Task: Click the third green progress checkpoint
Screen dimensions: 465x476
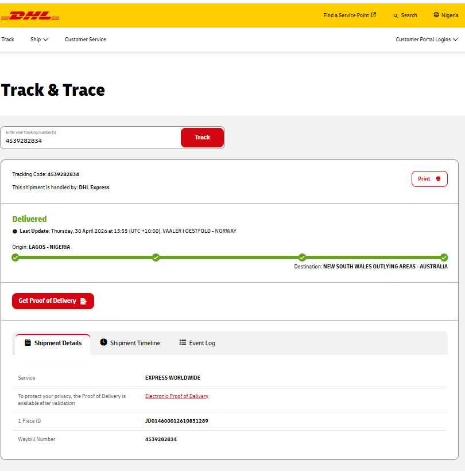Action: point(302,257)
